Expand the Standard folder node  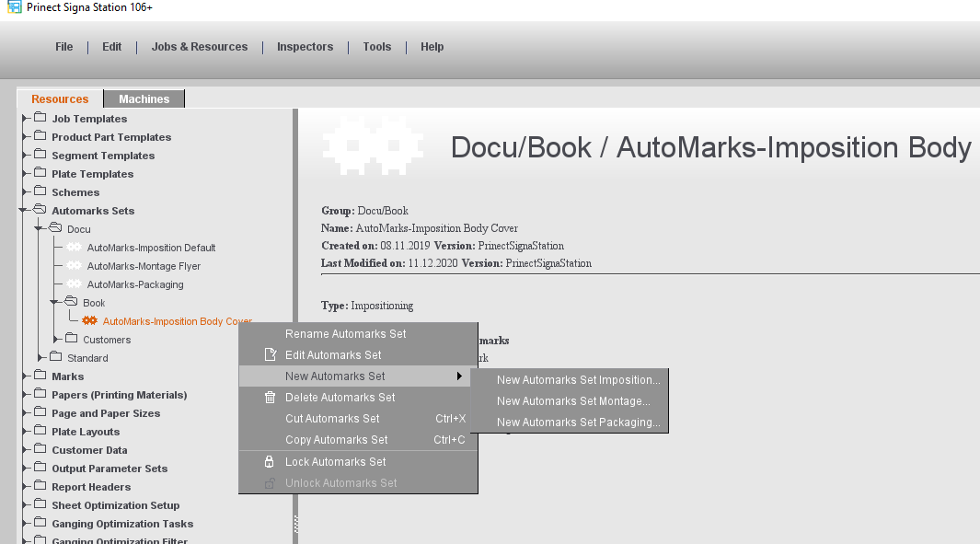point(41,357)
